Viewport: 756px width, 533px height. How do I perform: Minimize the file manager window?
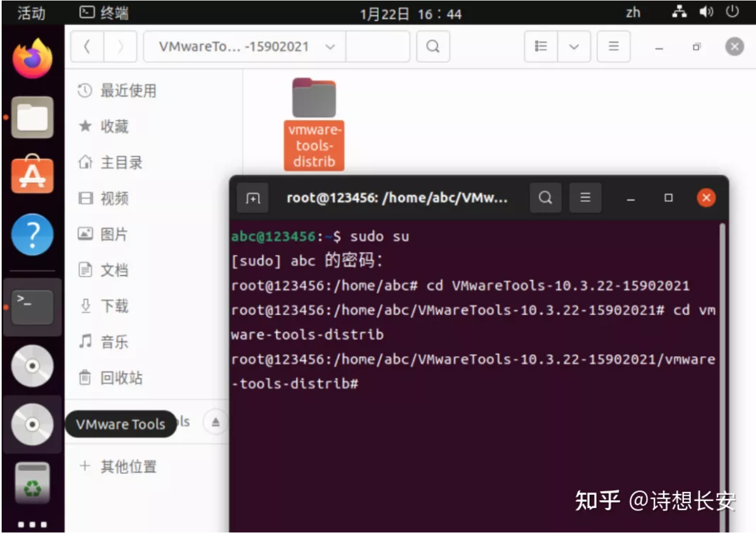[x=659, y=48]
